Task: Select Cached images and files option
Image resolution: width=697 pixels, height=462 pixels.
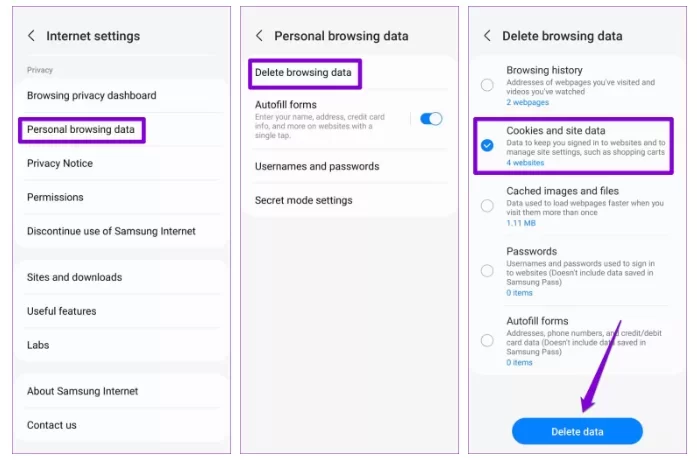Action: click(487, 206)
